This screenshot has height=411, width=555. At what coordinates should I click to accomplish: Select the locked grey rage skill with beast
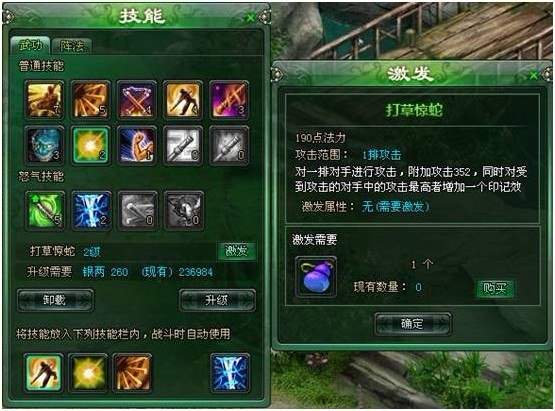click(x=184, y=211)
